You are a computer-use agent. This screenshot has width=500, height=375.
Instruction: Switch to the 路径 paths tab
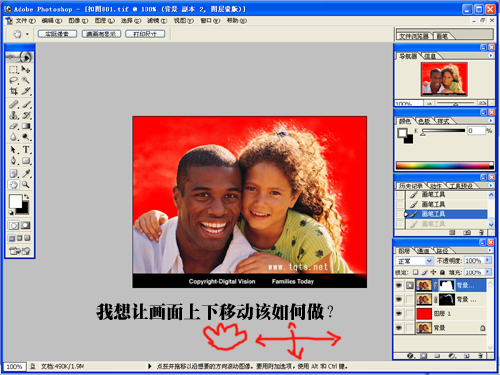[x=442, y=251]
